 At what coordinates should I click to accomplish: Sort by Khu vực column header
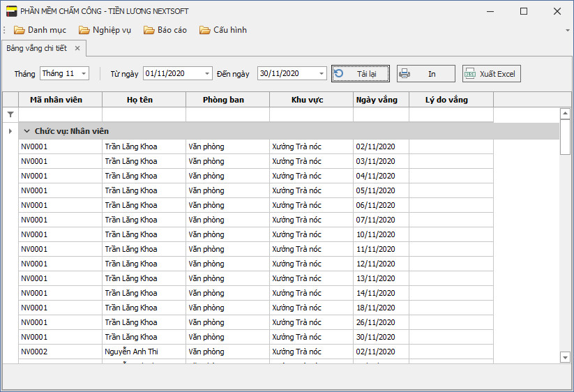[312, 100]
